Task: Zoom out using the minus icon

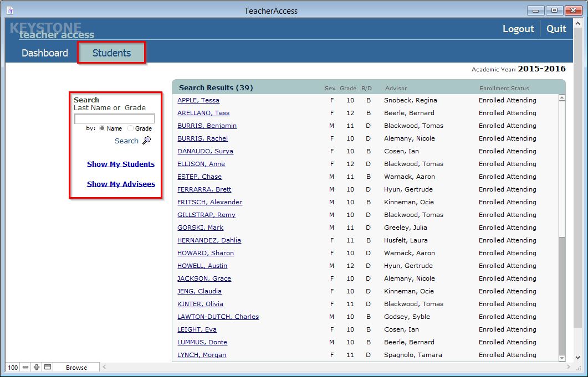Action: tap(25, 368)
